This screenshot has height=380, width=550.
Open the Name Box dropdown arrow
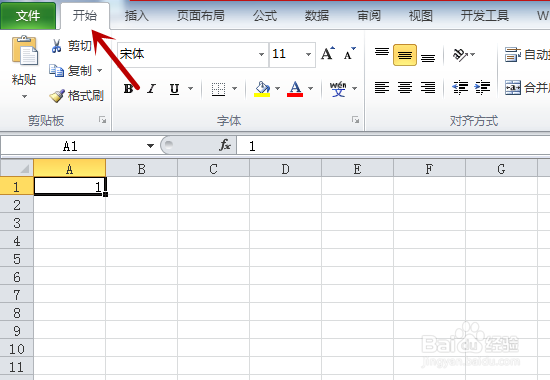click(x=150, y=146)
